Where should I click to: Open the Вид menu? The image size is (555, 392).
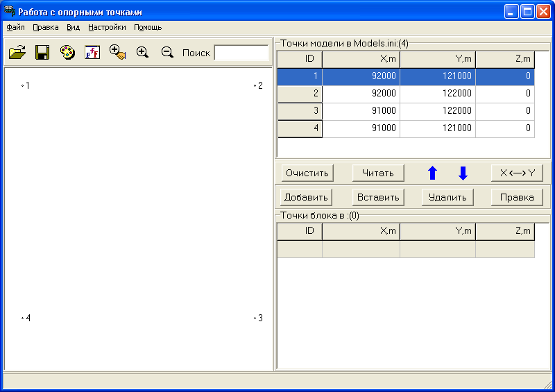pyautogui.click(x=74, y=28)
